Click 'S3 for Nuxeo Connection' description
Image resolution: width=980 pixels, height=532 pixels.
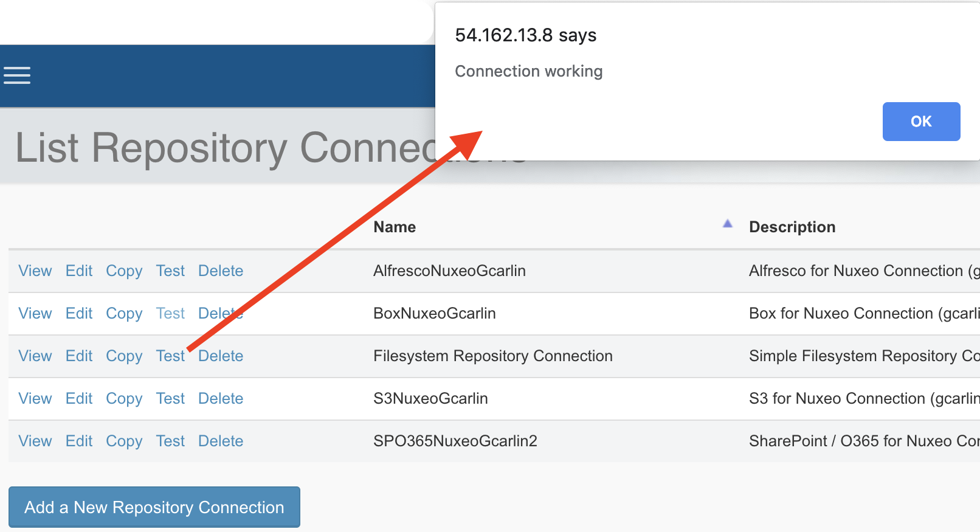point(864,398)
